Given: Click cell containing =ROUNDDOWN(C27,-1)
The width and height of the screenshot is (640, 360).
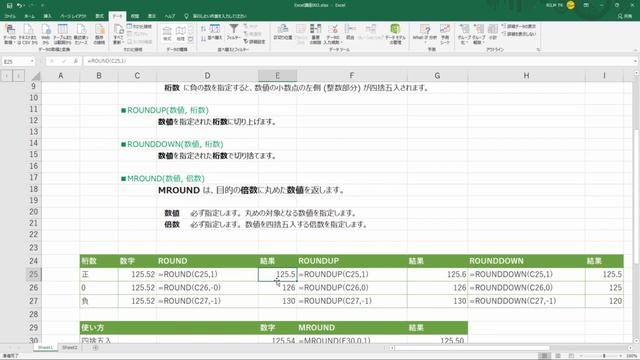Looking at the screenshot, I should (527, 301).
